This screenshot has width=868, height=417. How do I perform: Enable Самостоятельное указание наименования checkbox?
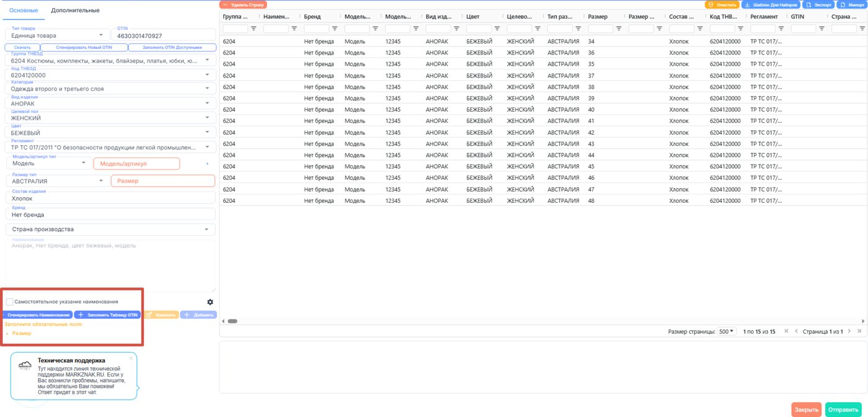(9, 302)
